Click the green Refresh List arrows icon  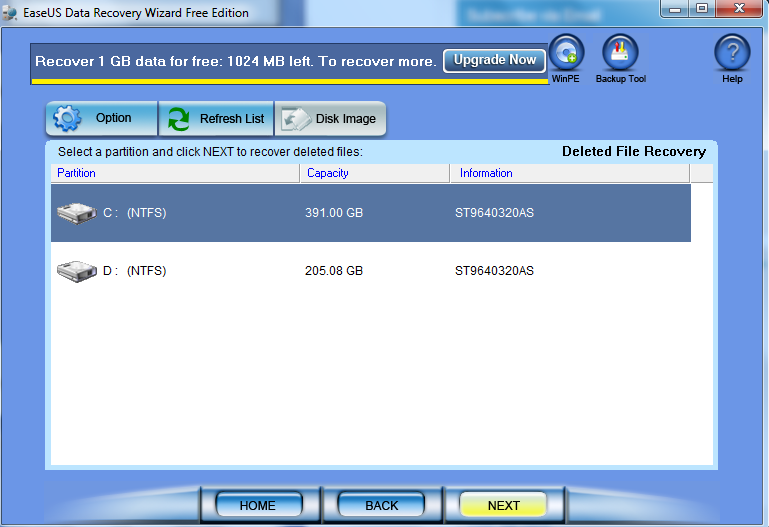(178, 119)
